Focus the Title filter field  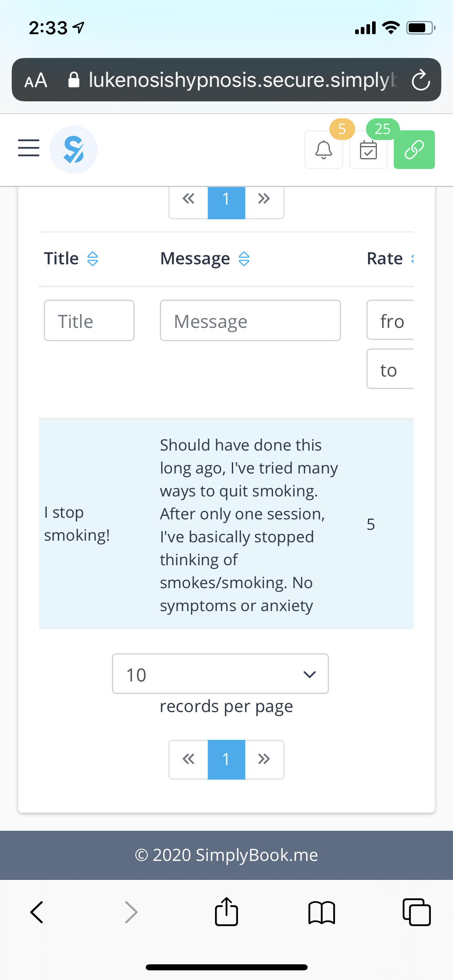point(89,321)
